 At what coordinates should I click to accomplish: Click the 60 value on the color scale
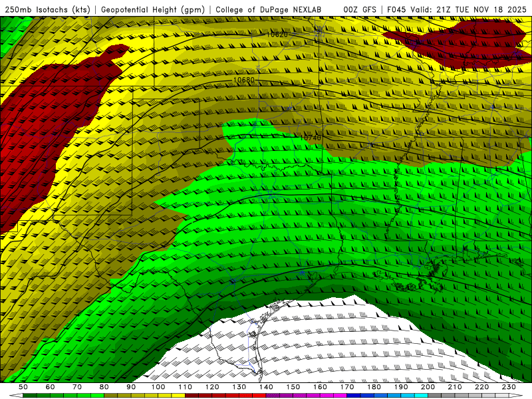pyautogui.click(x=51, y=387)
